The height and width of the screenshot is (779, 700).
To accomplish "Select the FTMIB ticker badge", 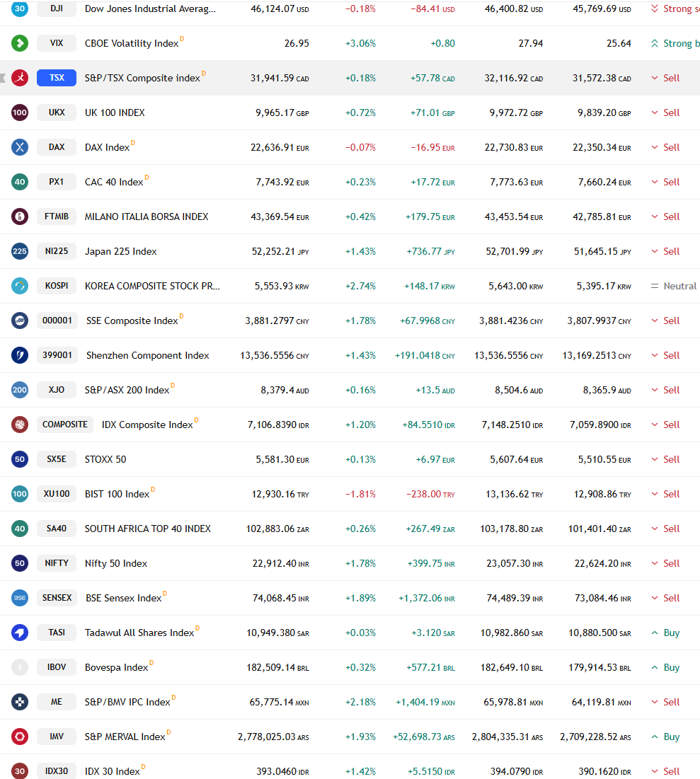I will click(x=57, y=217).
